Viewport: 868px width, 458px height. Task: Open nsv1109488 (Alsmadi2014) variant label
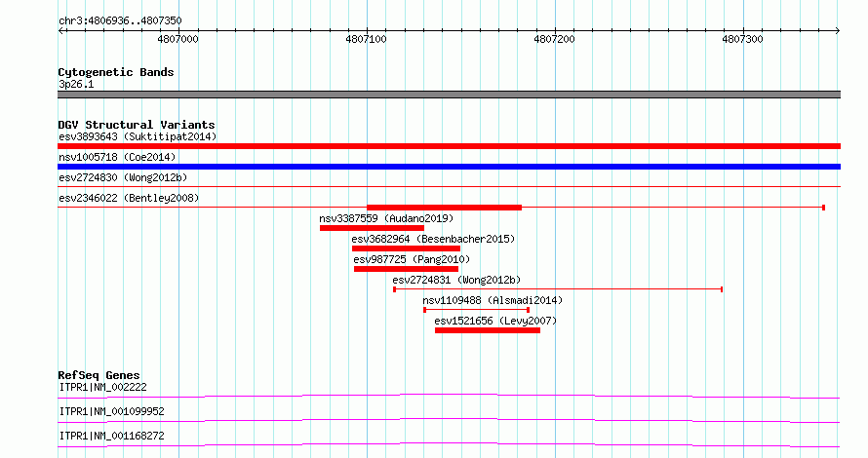pyautogui.click(x=493, y=300)
